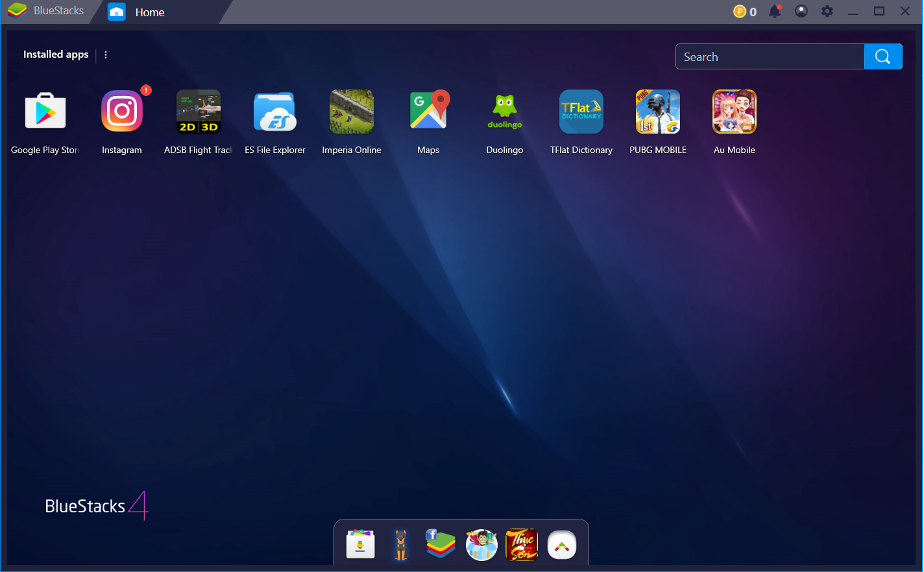The width and height of the screenshot is (924, 572).
Task: Open the Google Play Store app
Action: tap(45, 112)
